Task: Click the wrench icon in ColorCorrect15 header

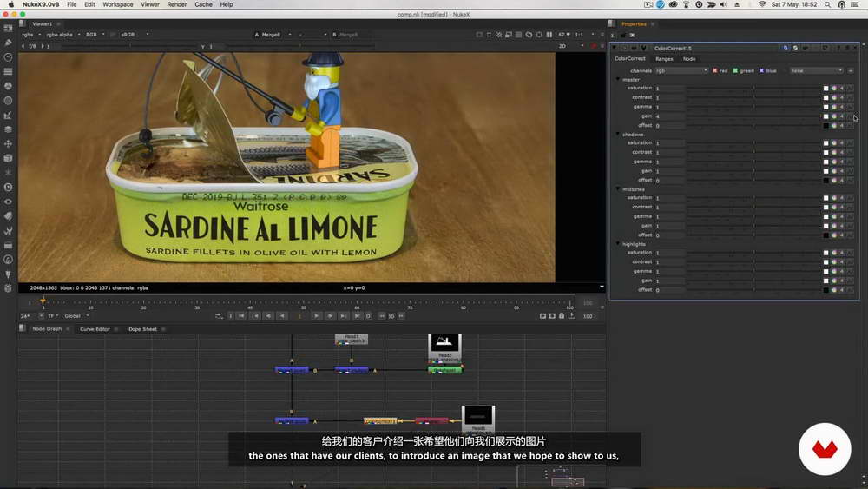Action: (644, 48)
